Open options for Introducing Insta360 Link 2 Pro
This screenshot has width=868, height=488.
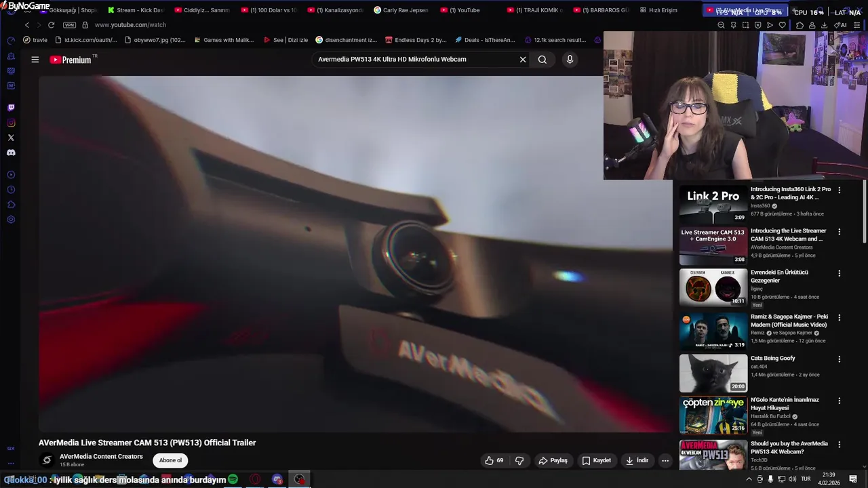tap(839, 190)
